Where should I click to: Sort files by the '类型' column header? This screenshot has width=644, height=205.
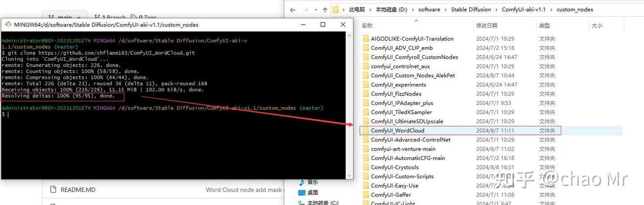pyautogui.click(x=544, y=26)
